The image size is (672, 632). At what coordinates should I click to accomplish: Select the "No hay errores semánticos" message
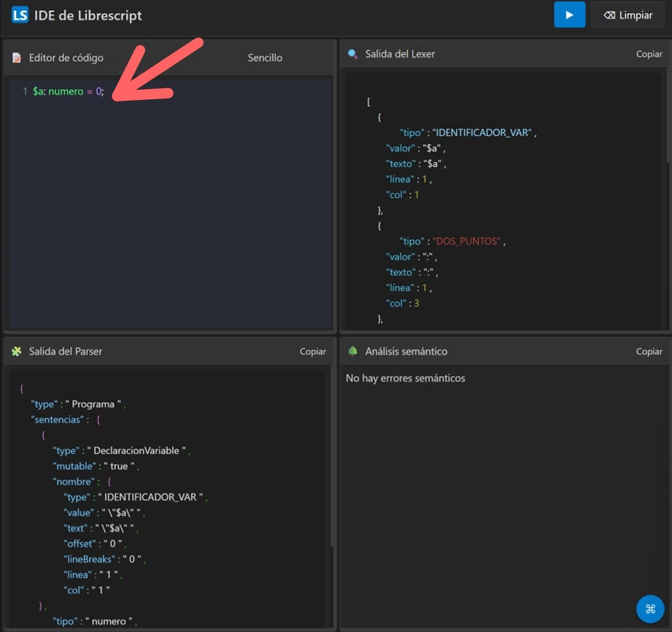(406, 378)
